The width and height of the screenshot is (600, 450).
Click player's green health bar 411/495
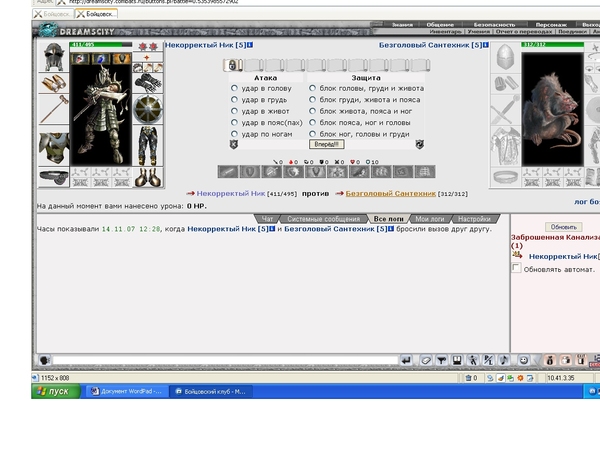(101, 45)
